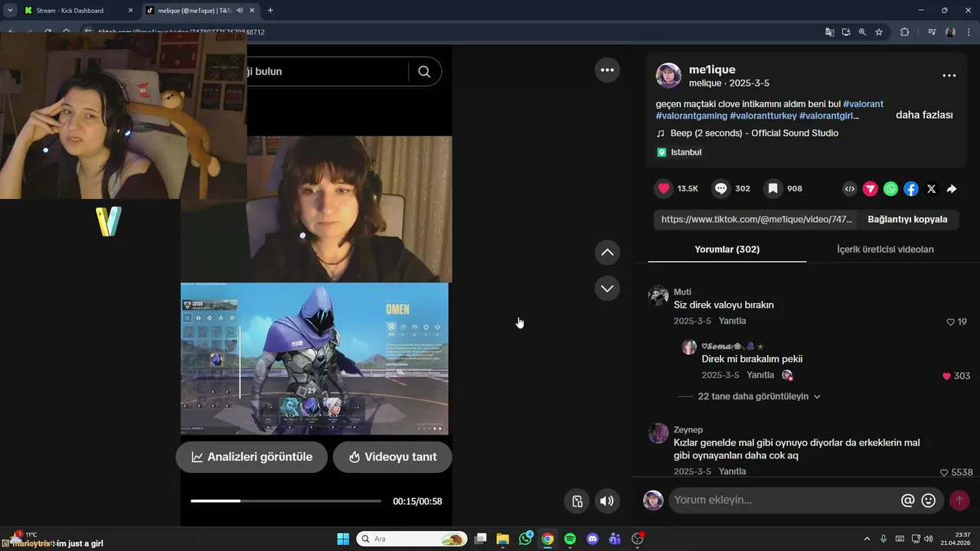Switch to Yorumlar (302) tab
This screenshot has width=980, height=551.
[x=727, y=249]
